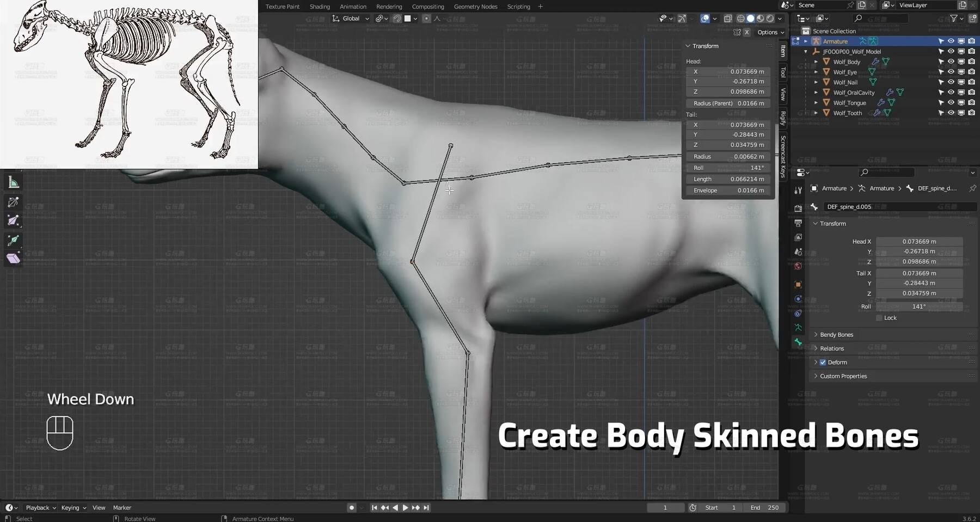Viewport: 980px width, 522px height.
Task: Click the Play Animation button in the timeline
Action: click(x=405, y=507)
